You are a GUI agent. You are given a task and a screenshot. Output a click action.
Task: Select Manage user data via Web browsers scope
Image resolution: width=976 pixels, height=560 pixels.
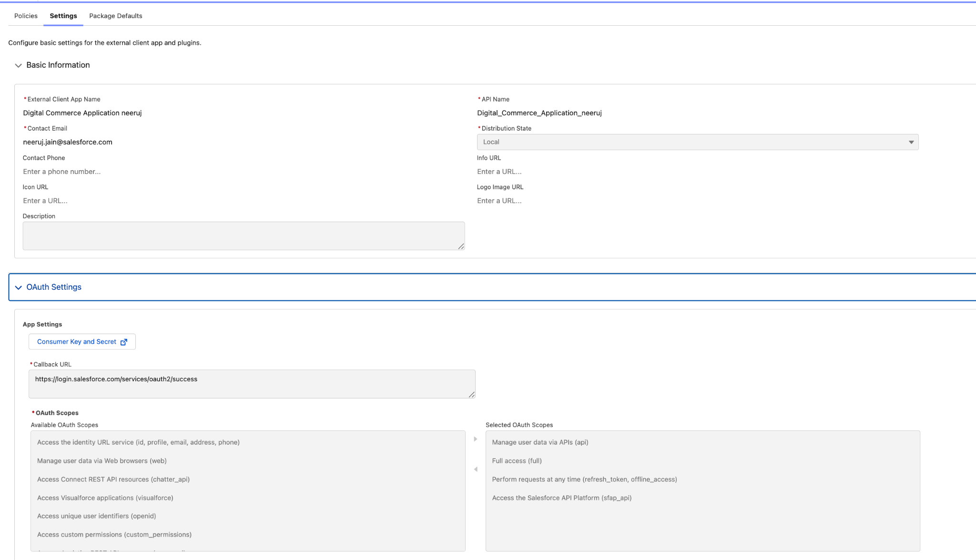[248, 461]
